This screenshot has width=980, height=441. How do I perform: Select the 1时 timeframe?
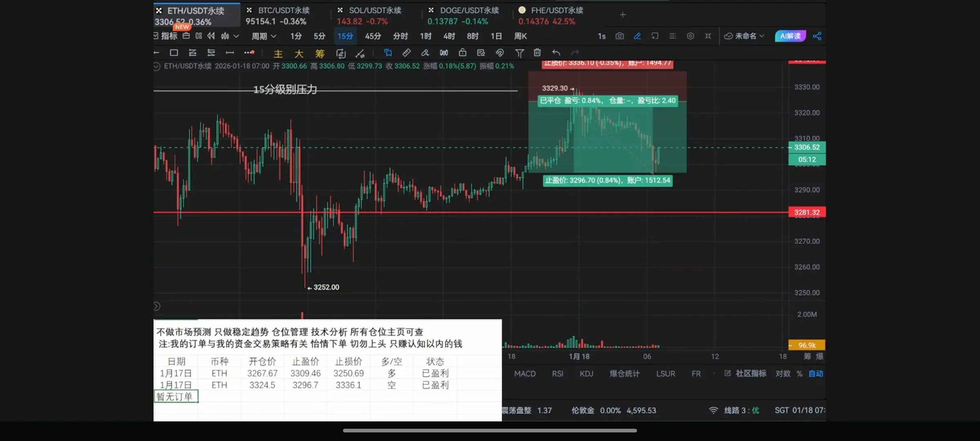pos(425,36)
